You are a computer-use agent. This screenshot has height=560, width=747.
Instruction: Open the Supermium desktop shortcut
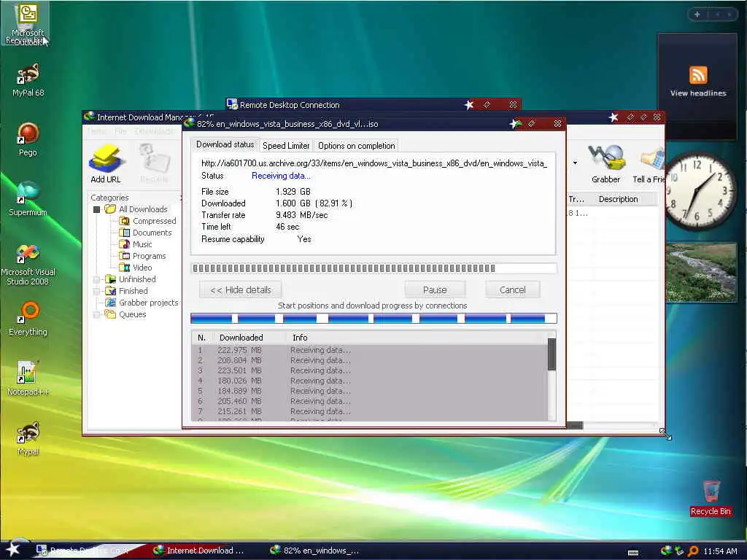coord(28,199)
